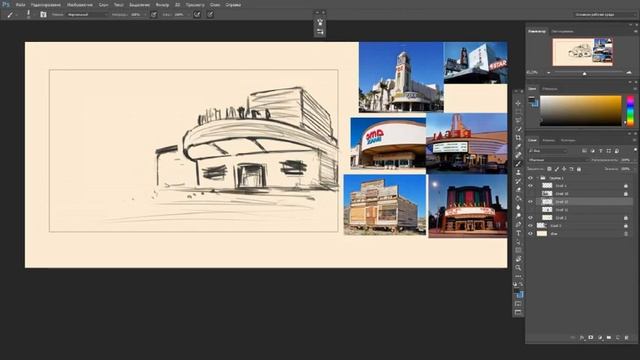Viewport: 640px width, 360px height.
Task: Select the Rectangle shape tool
Action: pos(518,250)
